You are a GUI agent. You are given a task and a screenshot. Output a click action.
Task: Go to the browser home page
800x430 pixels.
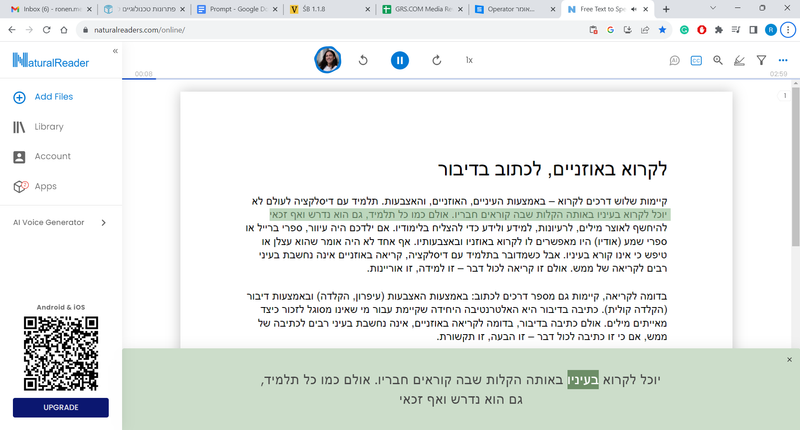coord(64,30)
